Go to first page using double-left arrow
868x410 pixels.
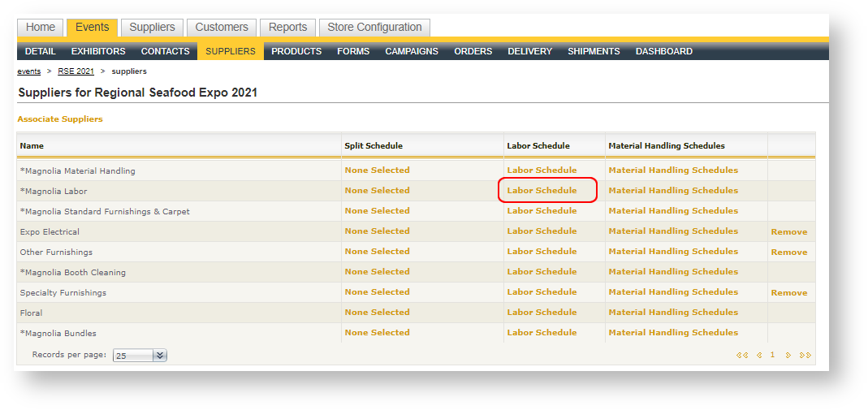[x=741, y=356]
